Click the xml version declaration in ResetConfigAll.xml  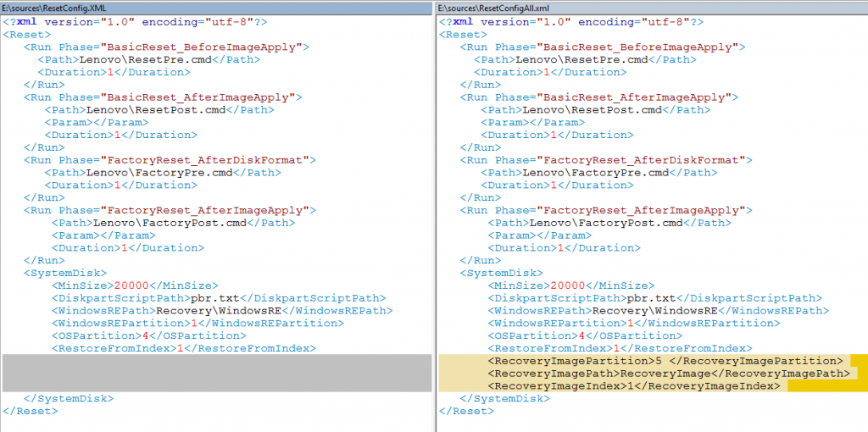click(x=572, y=22)
